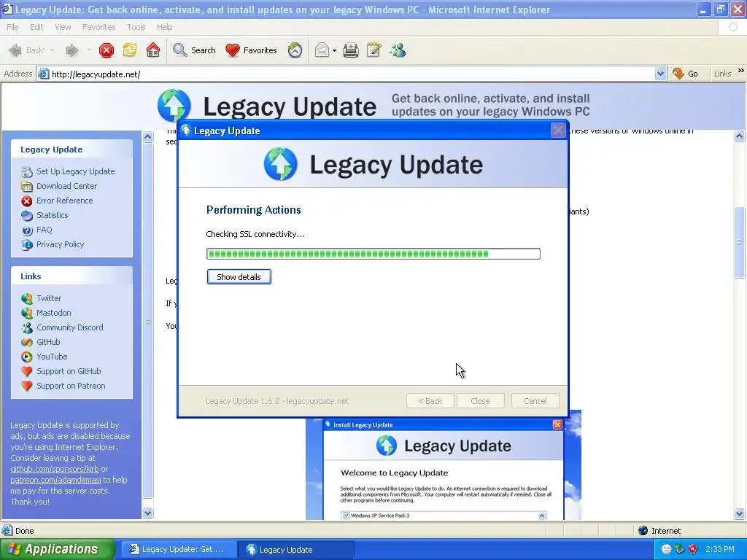Open the Applications start button
The height and width of the screenshot is (560, 747).
(x=57, y=549)
